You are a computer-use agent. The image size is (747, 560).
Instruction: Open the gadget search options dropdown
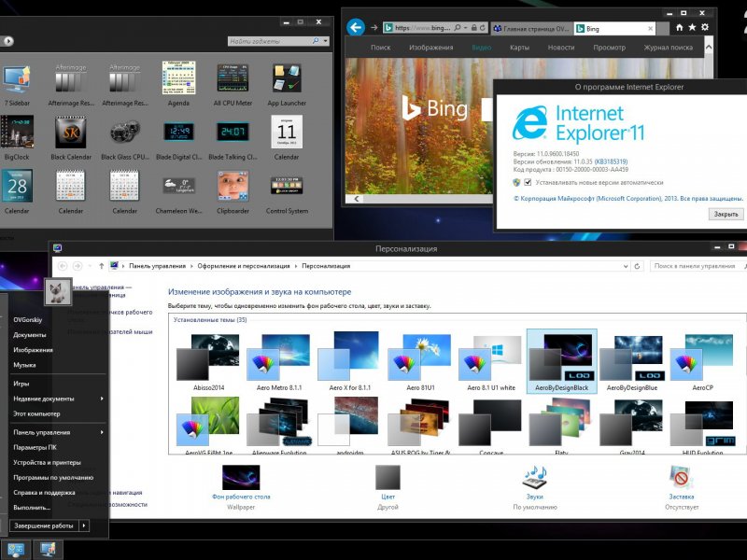point(326,41)
